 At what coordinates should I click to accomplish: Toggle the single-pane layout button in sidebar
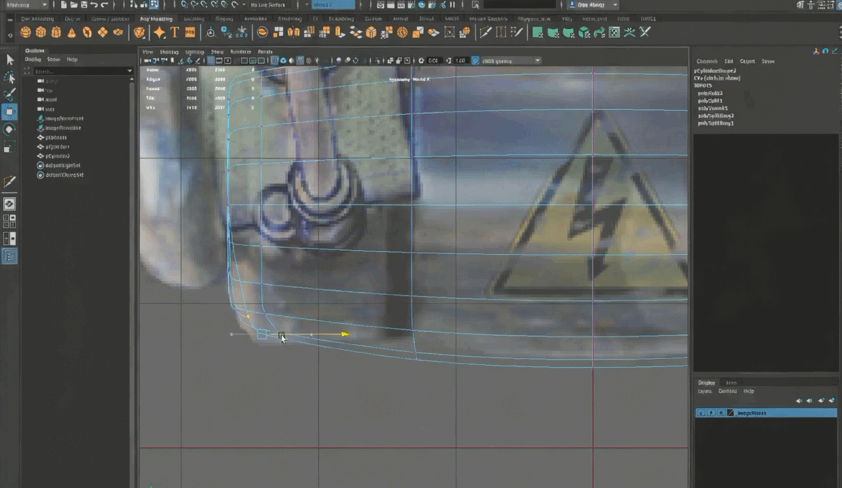(x=9, y=204)
